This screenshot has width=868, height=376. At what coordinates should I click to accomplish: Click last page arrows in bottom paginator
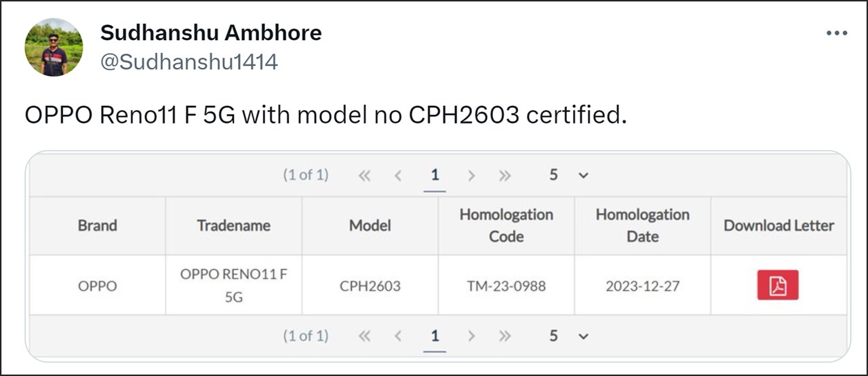pyautogui.click(x=505, y=336)
